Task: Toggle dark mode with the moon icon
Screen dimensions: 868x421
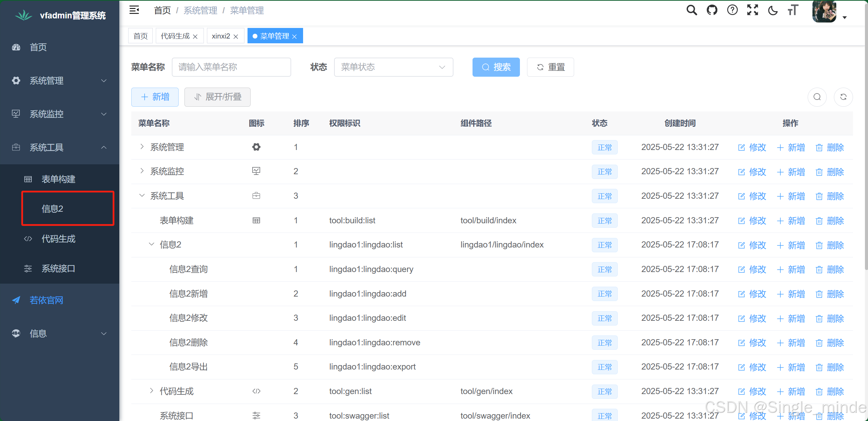Action: coord(773,10)
